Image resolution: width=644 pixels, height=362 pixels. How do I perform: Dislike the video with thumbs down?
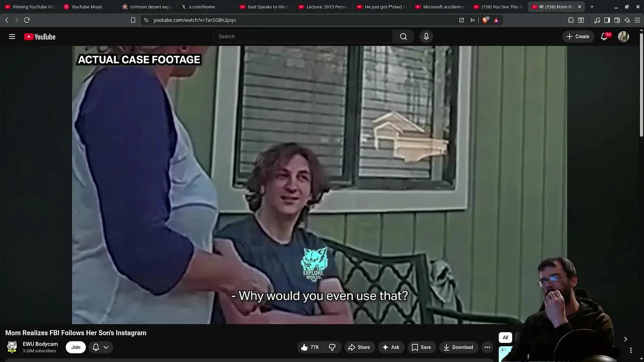pyautogui.click(x=332, y=347)
